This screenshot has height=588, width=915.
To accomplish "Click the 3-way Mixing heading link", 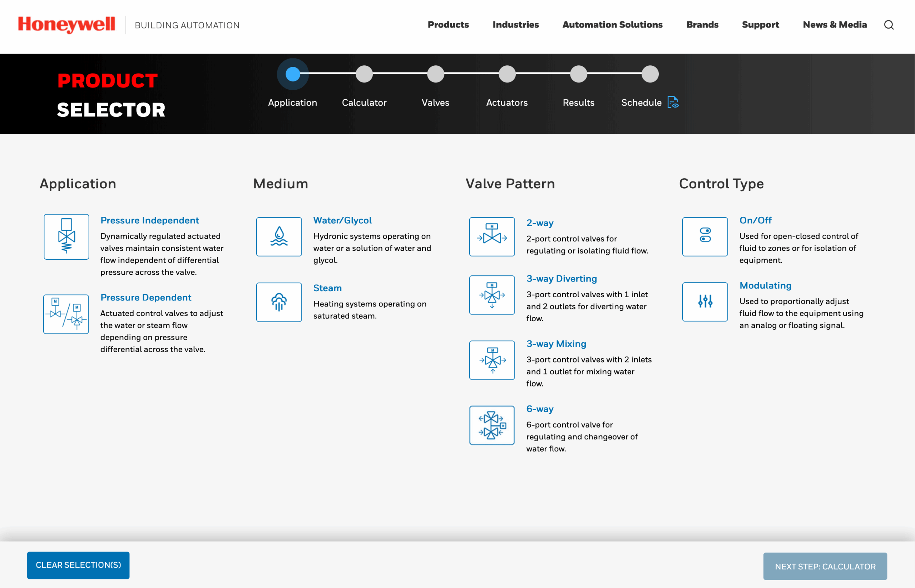I will point(556,344).
